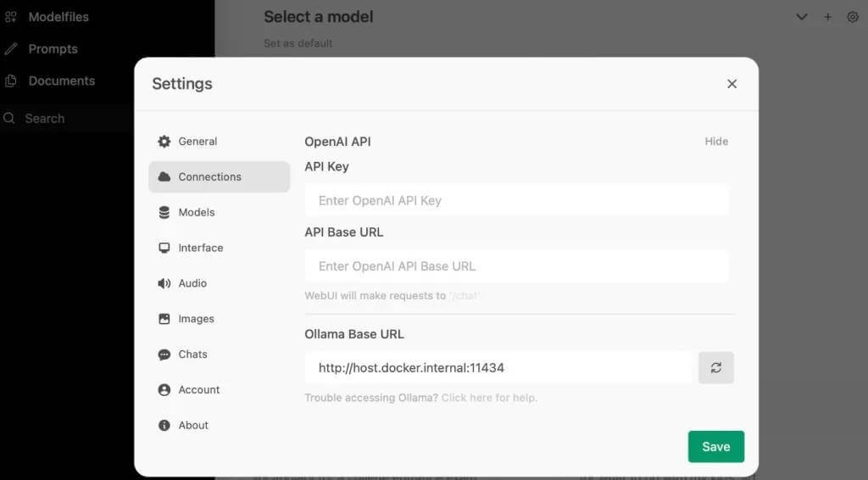The height and width of the screenshot is (480, 868).
Task: Refresh the Ollama Base URL connection
Action: coord(716,368)
